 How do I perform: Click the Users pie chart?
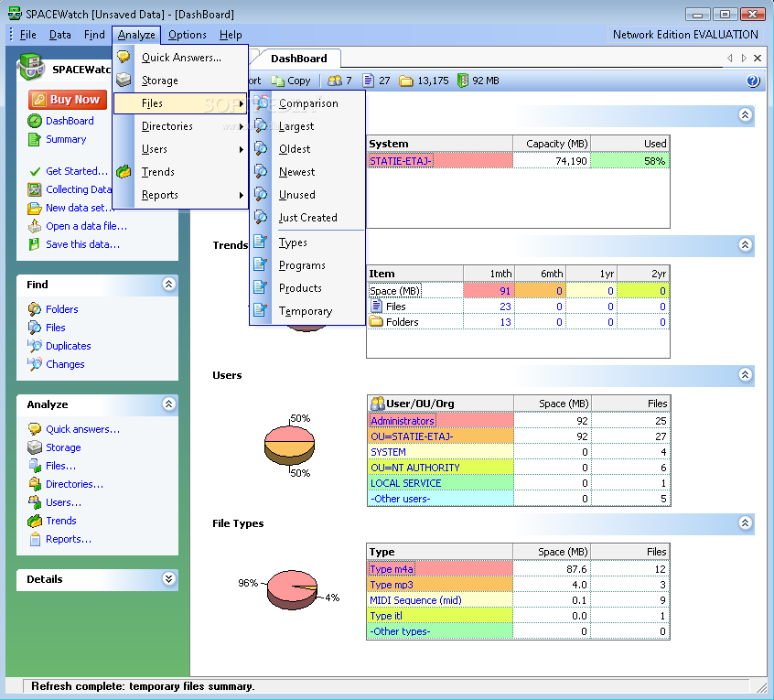[x=289, y=446]
